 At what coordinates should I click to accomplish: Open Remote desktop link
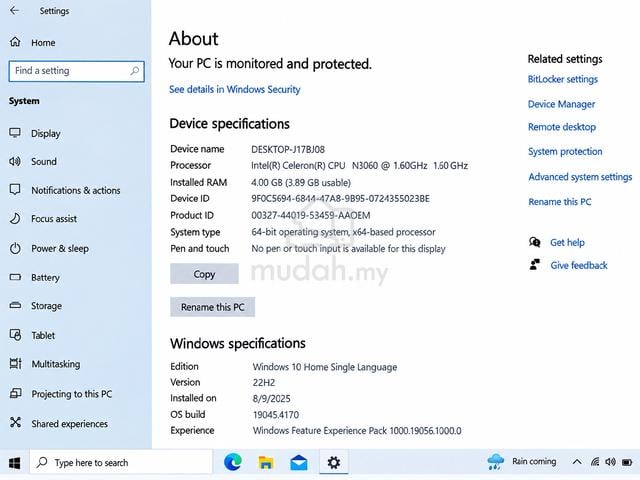[x=562, y=127]
